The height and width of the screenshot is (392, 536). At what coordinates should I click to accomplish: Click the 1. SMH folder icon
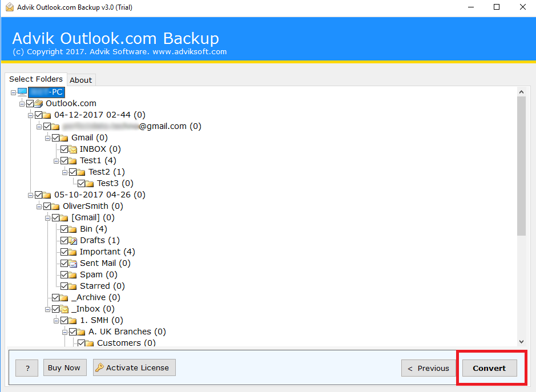coord(72,321)
